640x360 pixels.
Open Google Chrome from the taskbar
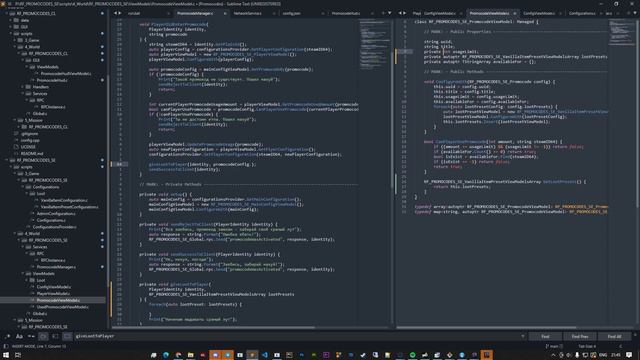click(178, 355)
